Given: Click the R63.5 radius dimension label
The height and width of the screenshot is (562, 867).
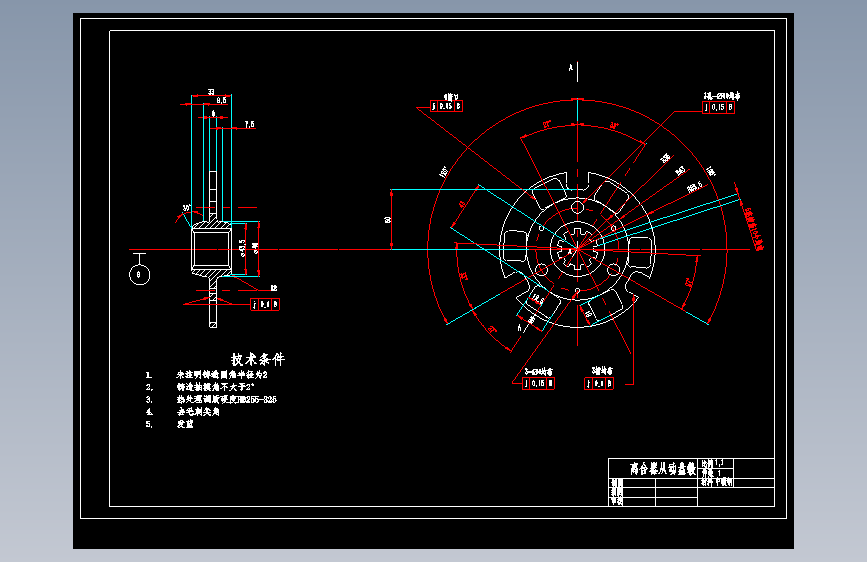Looking at the screenshot, I should (x=695, y=187).
